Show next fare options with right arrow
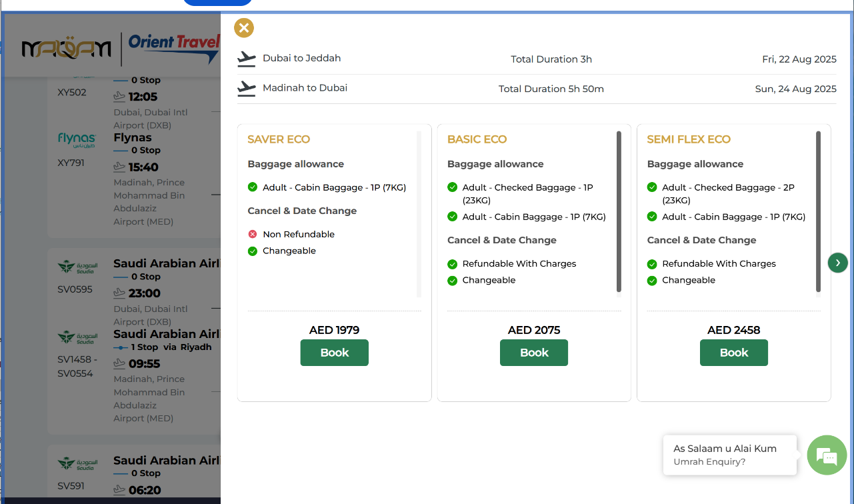 (838, 263)
